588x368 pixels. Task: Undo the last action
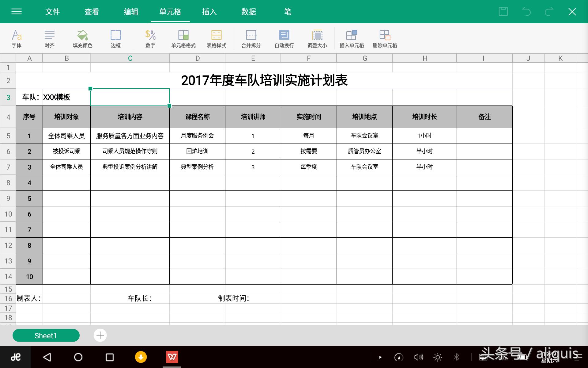[526, 12]
